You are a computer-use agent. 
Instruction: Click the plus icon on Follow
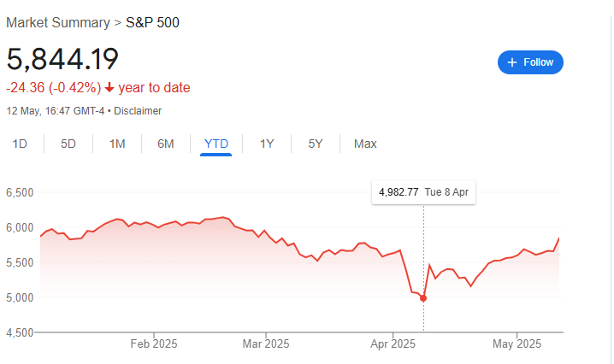pyautogui.click(x=512, y=62)
